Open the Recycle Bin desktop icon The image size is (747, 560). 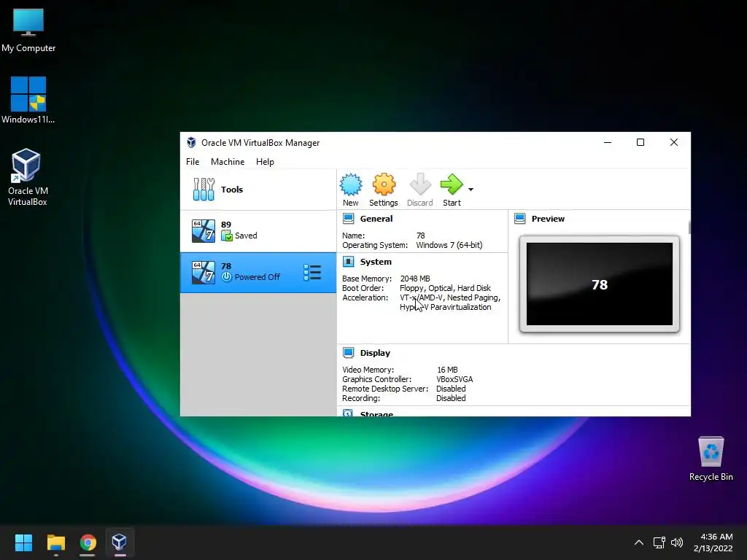[711, 459]
